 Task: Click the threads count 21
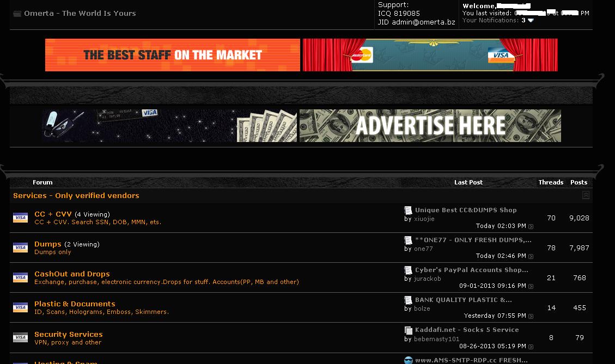pyautogui.click(x=551, y=278)
